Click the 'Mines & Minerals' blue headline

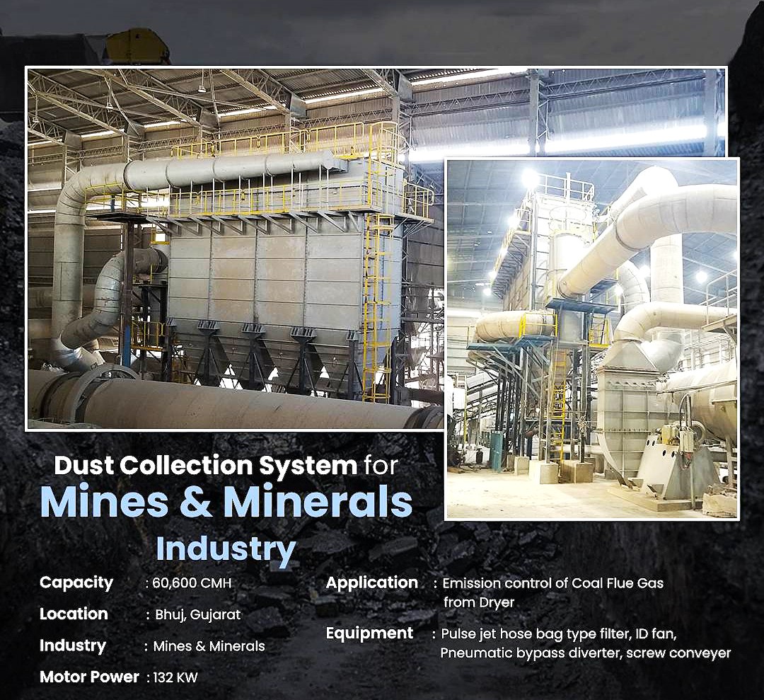tap(226, 503)
